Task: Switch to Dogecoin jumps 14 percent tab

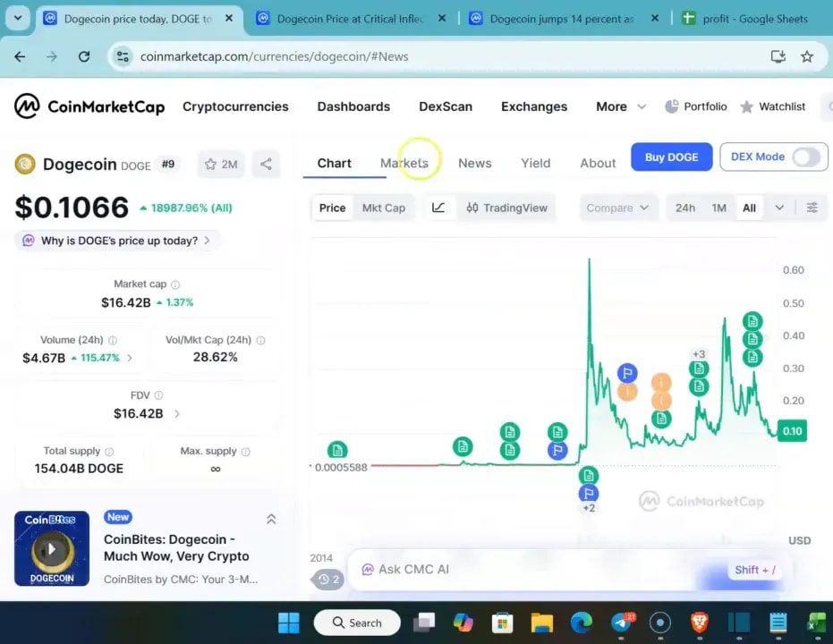Action: tap(564, 19)
